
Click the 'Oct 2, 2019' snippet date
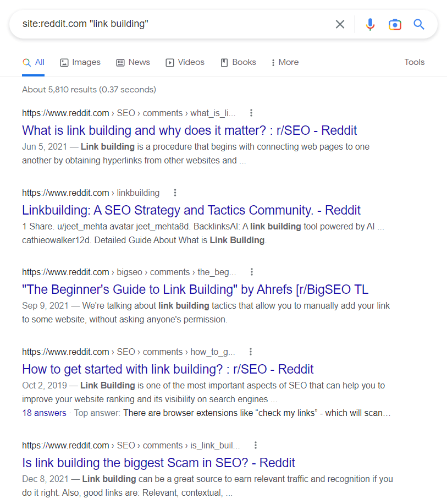pyautogui.click(x=45, y=385)
